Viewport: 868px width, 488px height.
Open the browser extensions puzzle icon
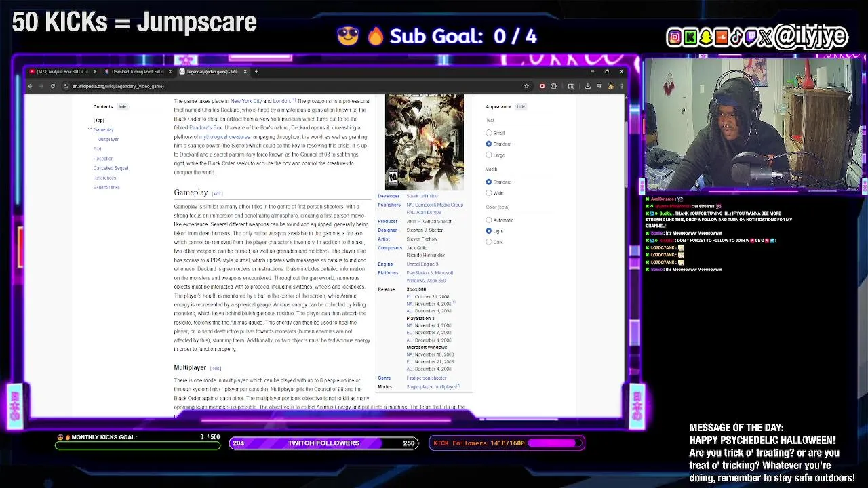tap(554, 86)
